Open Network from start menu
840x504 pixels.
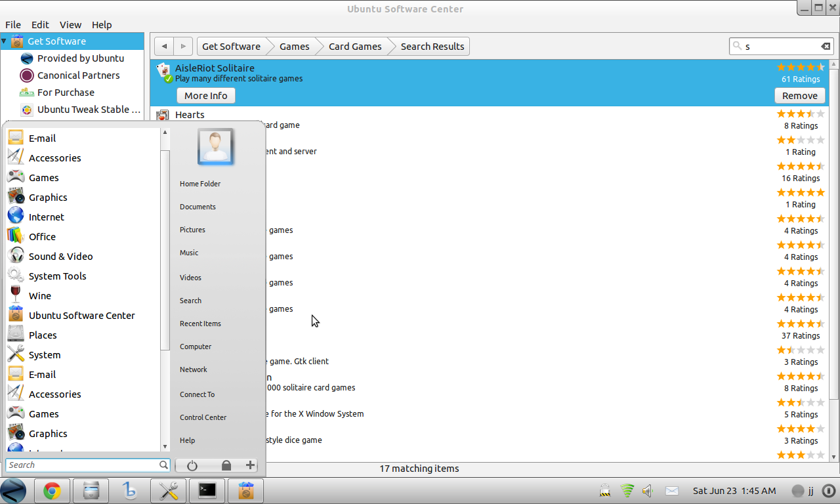[x=194, y=369]
